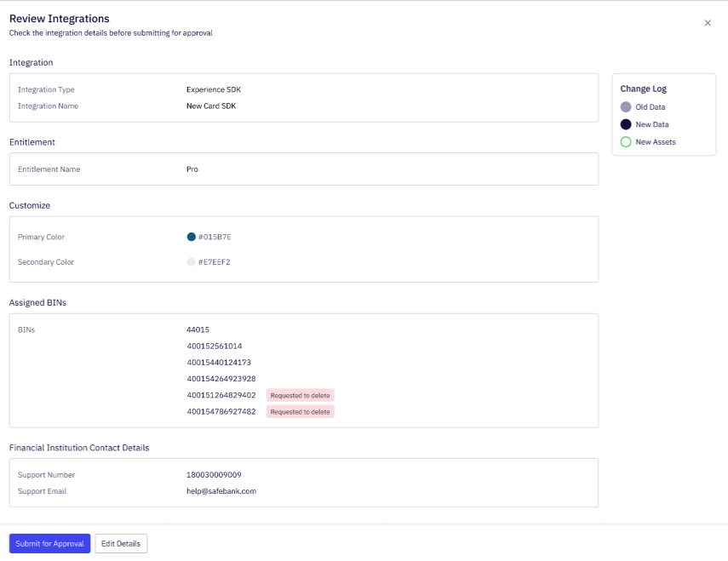Click the Submit for Approval button
The width and height of the screenshot is (728, 561).
(x=49, y=543)
